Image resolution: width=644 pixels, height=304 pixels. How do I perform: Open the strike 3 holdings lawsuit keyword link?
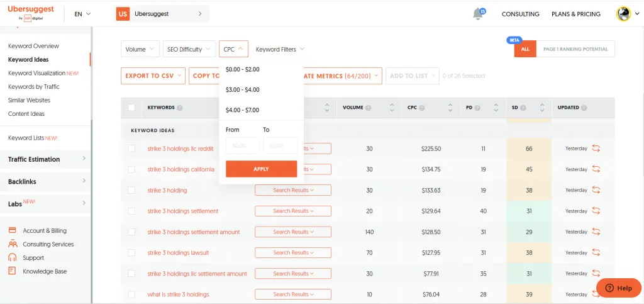coord(178,252)
